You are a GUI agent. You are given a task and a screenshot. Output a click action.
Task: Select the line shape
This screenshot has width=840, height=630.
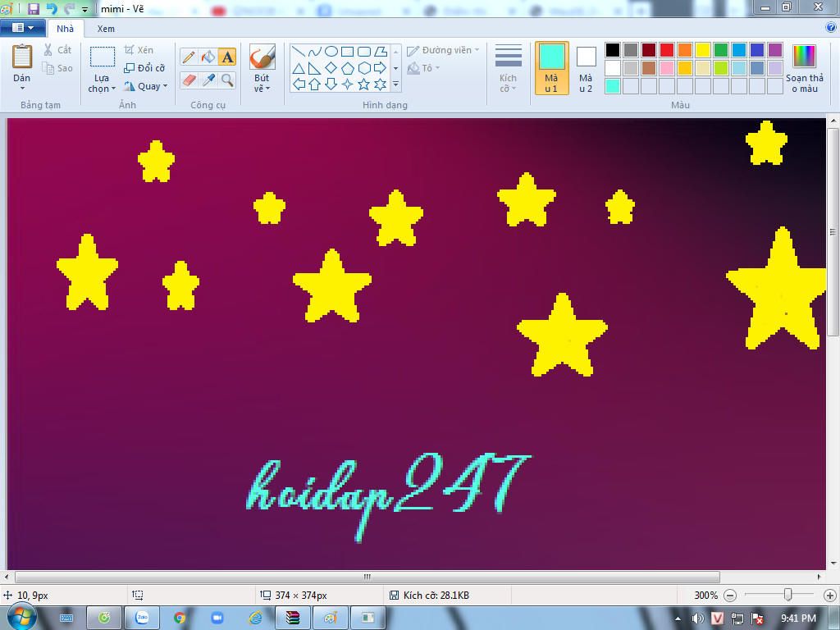click(299, 52)
